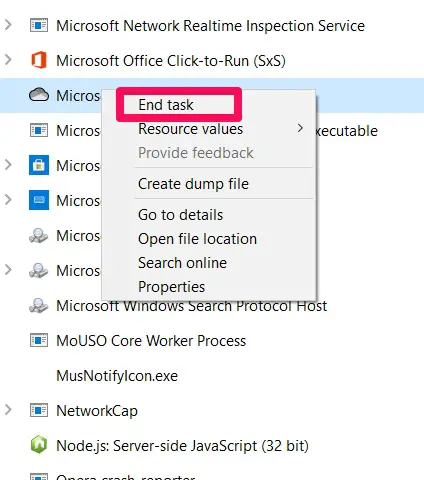Expand the NetworkCap process group

point(8,410)
